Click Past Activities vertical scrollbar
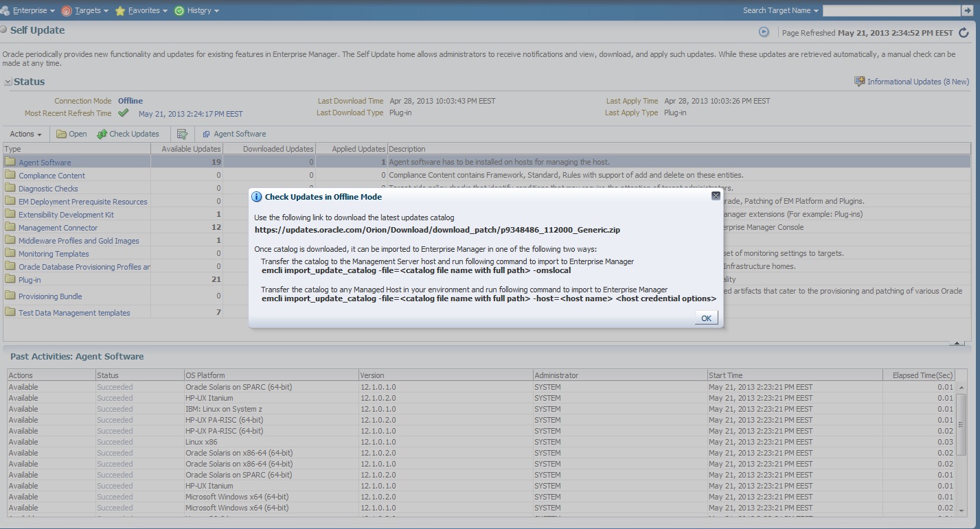The image size is (980, 529). click(961, 439)
